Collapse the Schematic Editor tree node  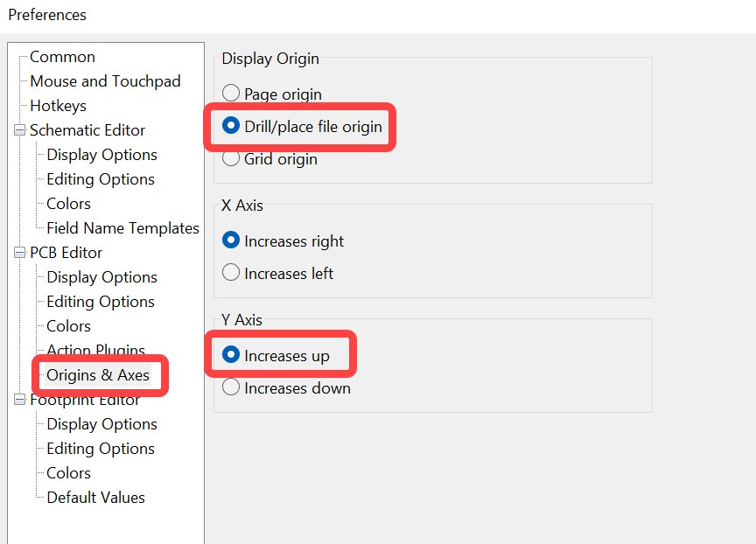pos(19,130)
